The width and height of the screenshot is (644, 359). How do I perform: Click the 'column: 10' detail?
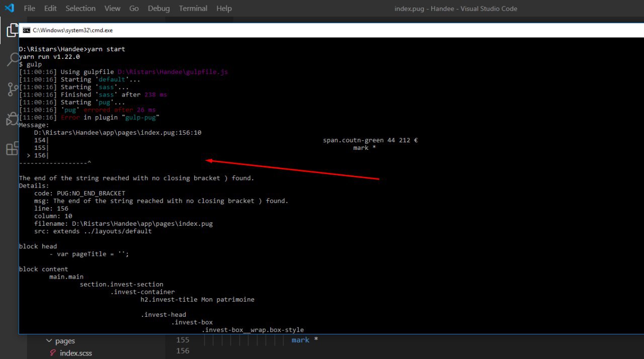click(53, 216)
